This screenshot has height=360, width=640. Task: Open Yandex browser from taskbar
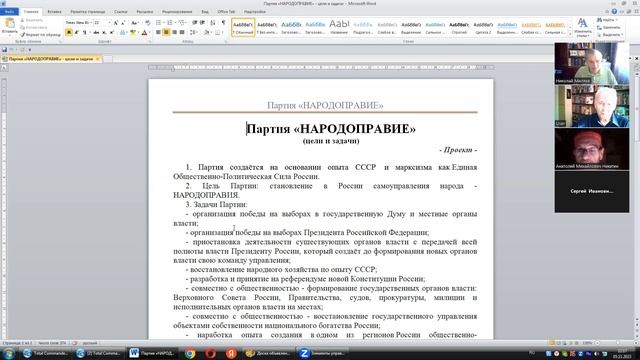click(231, 353)
